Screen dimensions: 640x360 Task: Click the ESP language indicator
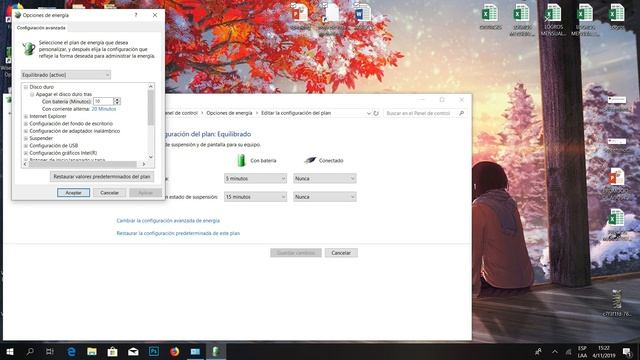pyautogui.click(x=582, y=351)
